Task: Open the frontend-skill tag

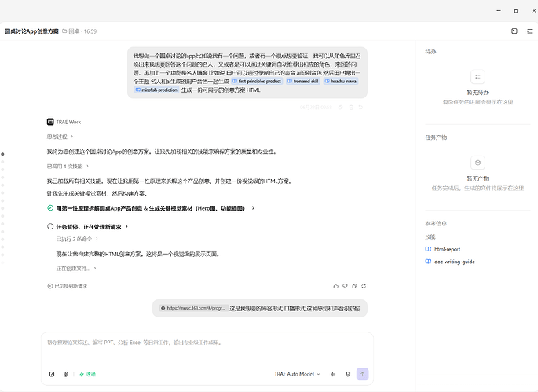Action: coord(302,82)
